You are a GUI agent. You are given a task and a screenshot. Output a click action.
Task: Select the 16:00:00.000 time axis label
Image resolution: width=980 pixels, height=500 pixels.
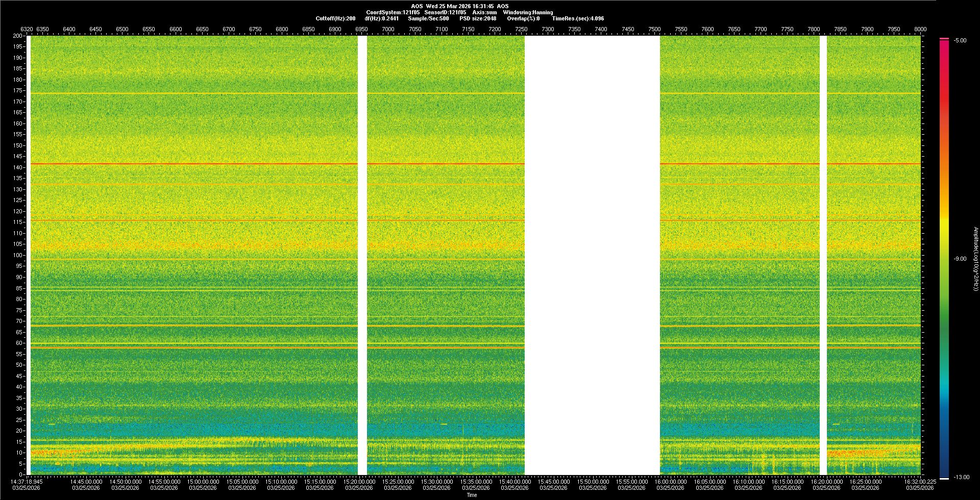click(670, 482)
